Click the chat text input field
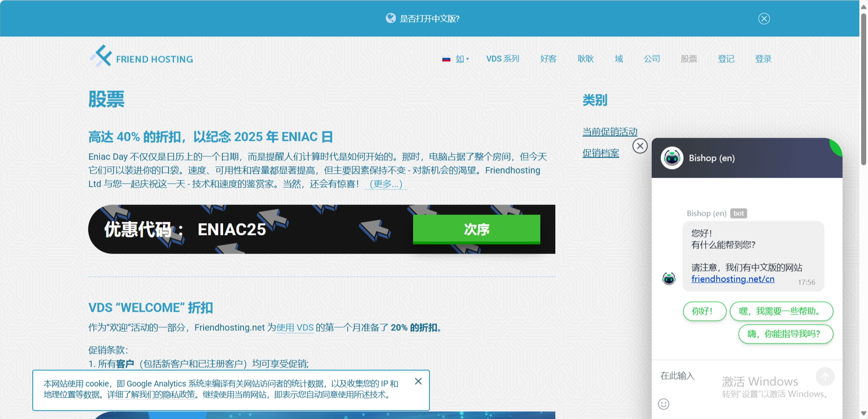Screen dimensions: 868x419 point(732,376)
